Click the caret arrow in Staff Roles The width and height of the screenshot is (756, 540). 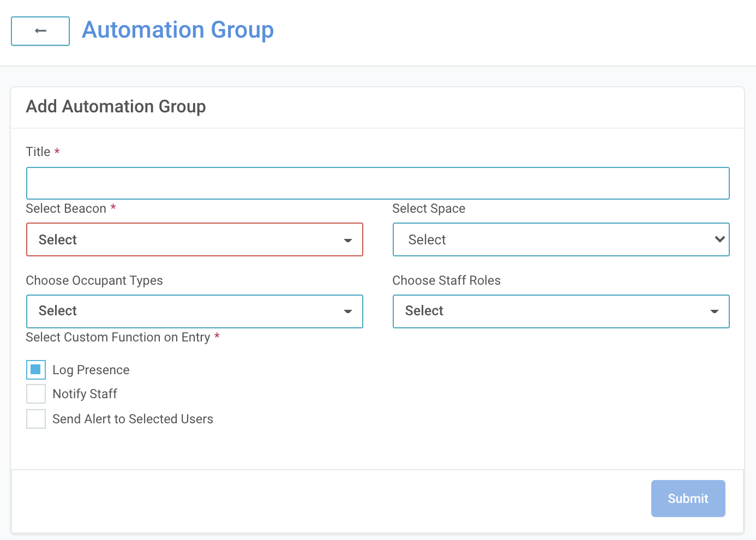715,311
